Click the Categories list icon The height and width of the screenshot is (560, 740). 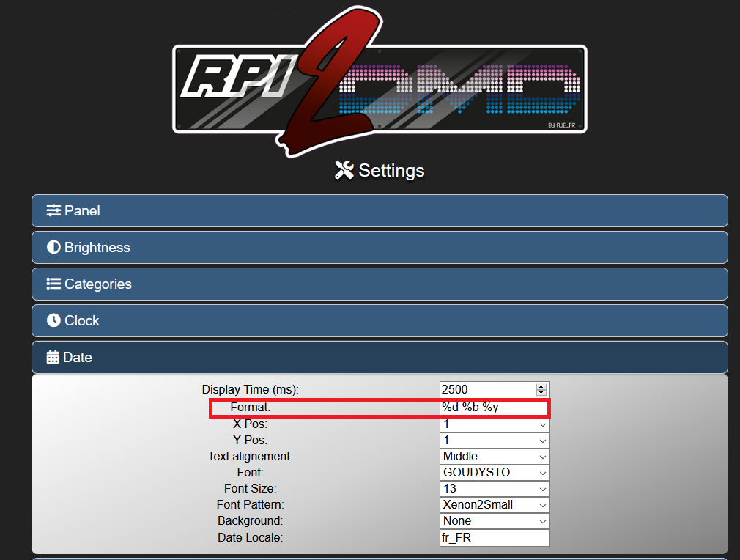[x=53, y=284]
